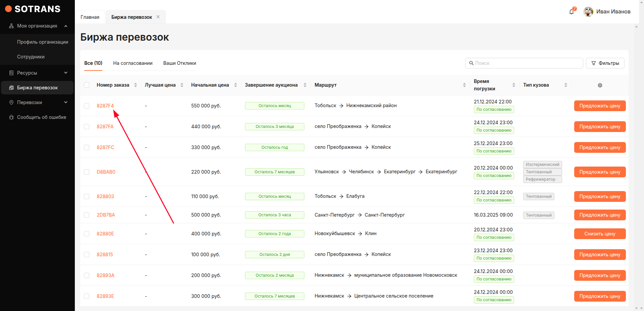This screenshot has height=311, width=644.
Task: Close the Биржа перевозок tab
Action: [x=158, y=17]
